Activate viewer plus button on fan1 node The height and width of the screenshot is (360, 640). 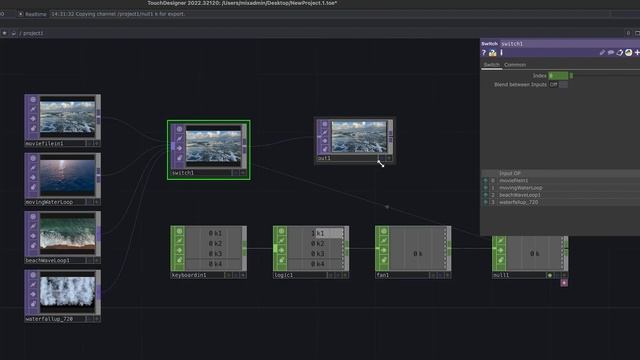coord(448,276)
